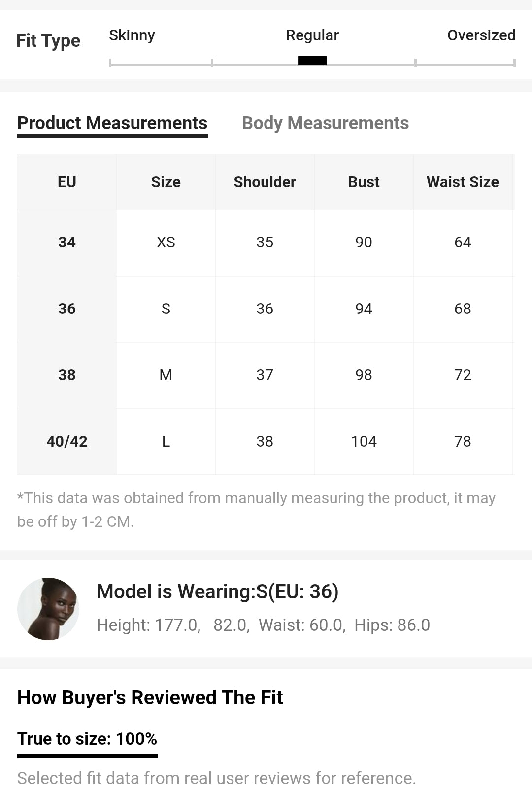Click the XS size cell
The height and width of the screenshot is (798, 532).
point(166,243)
